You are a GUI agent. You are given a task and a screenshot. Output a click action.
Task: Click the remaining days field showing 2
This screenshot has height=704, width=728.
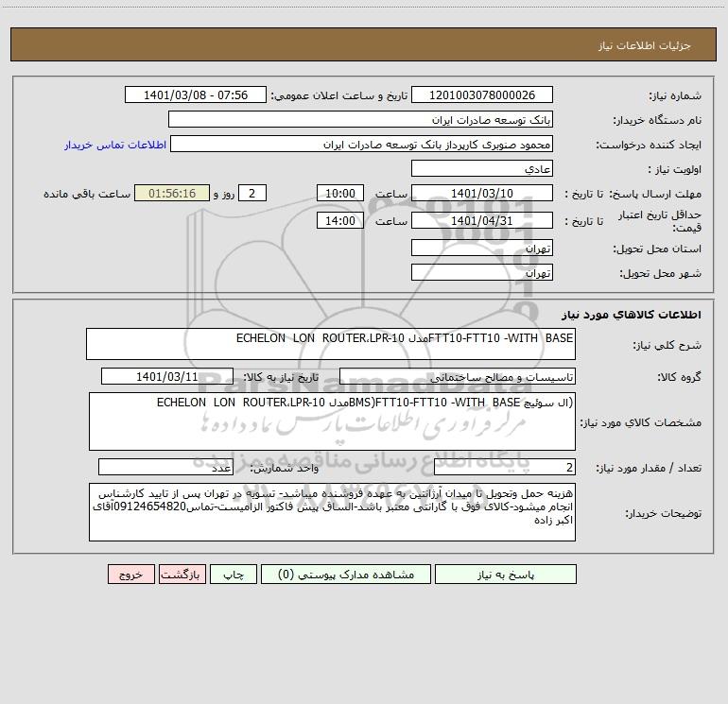coord(252,194)
